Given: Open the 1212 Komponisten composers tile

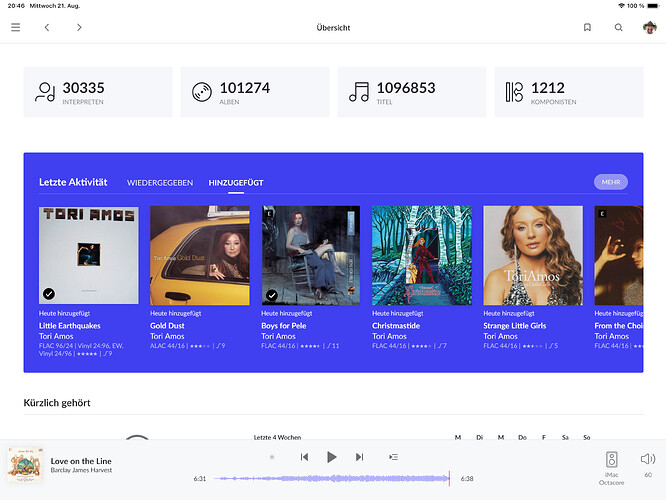Looking at the screenshot, I should click(569, 92).
